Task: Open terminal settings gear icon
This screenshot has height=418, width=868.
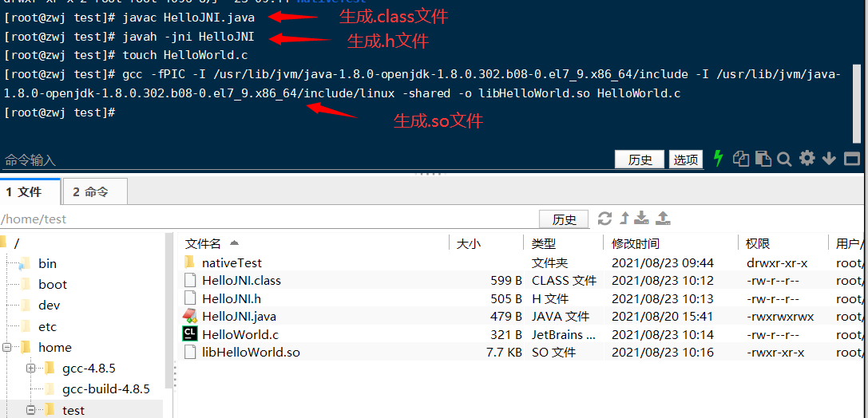Action: (x=807, y=159)
